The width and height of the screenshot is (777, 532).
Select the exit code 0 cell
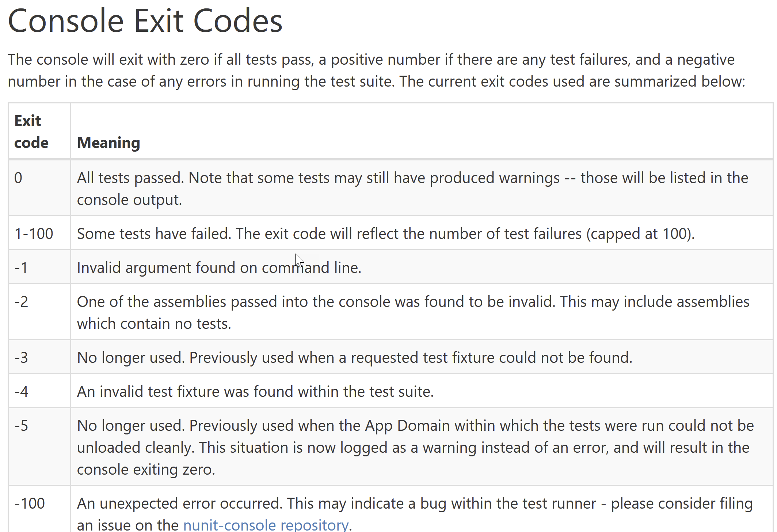(39, 188)
